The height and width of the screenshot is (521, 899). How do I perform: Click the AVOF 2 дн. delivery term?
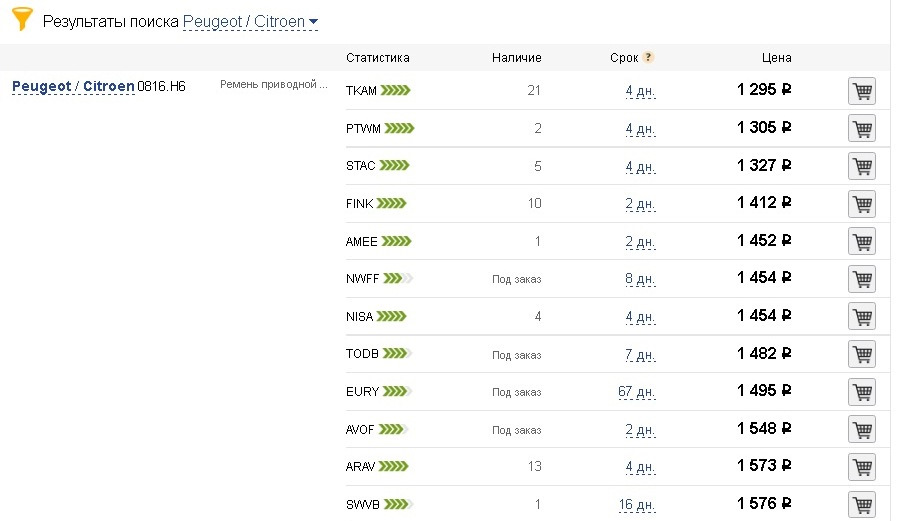640,429
